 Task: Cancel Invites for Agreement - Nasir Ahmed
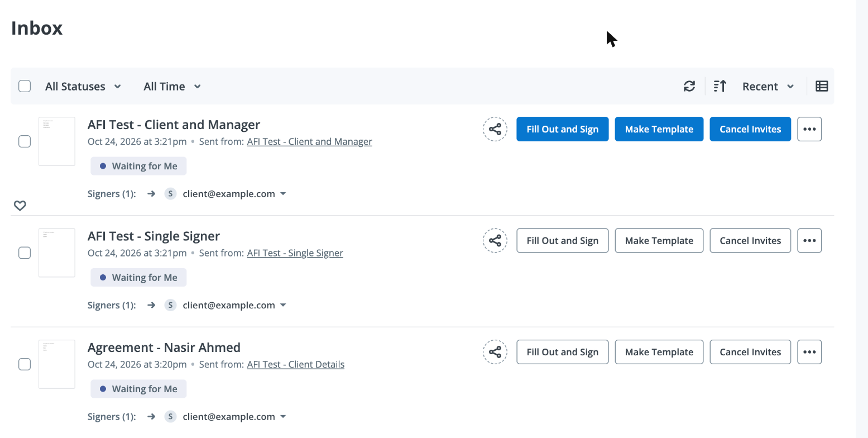(x=750, y=352)
